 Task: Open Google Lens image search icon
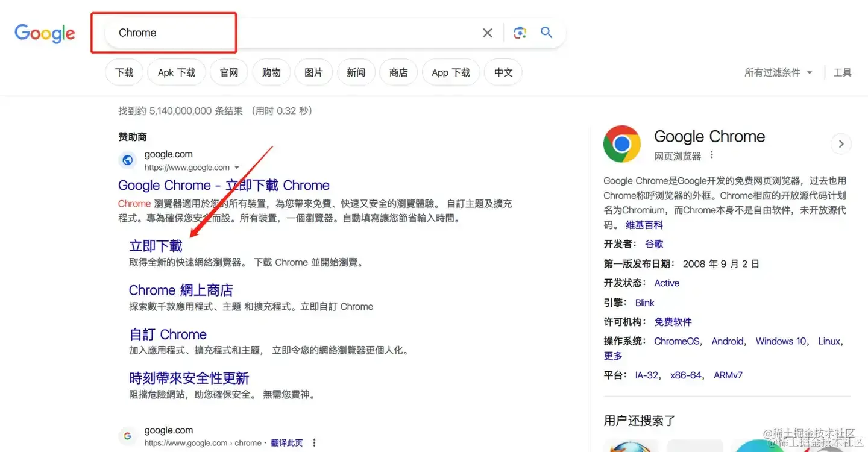520,33
